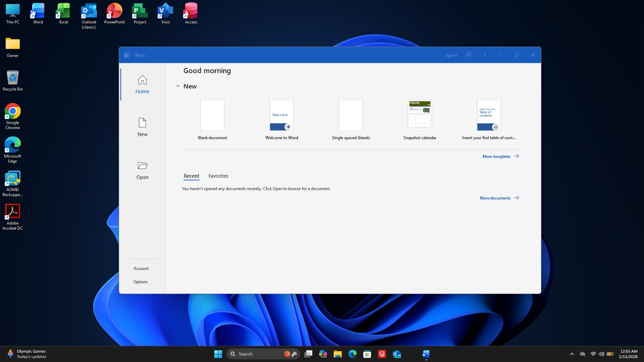The height and width of the screenshot is (362, 644).
Task: Open Word Options
Action: point(140,282)
